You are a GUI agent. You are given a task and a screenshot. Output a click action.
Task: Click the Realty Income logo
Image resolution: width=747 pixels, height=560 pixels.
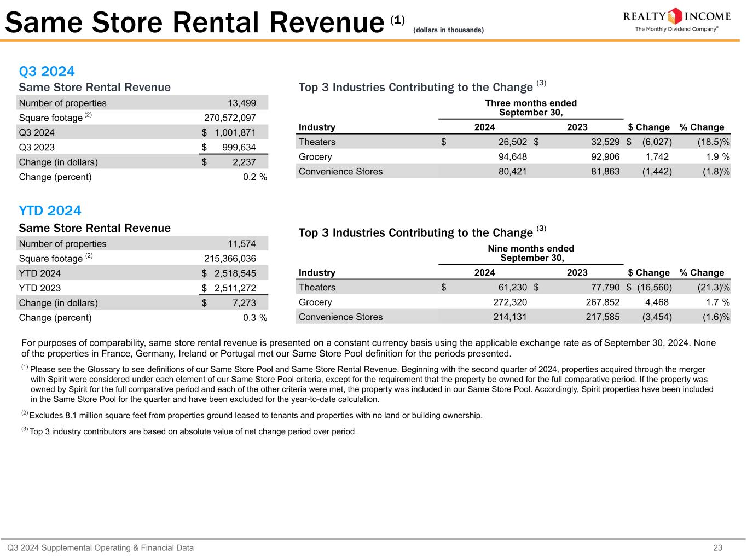pos(677,20)
